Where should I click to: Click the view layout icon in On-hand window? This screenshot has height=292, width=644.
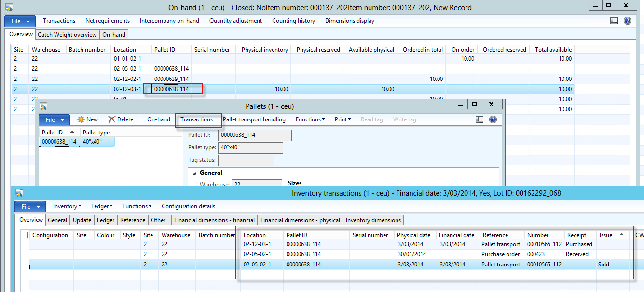[x=614, y=21]
